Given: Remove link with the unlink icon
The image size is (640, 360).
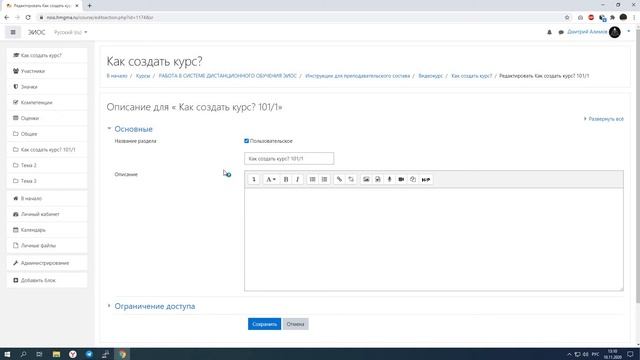Looking at the screenshot, I should pos(351,180).
